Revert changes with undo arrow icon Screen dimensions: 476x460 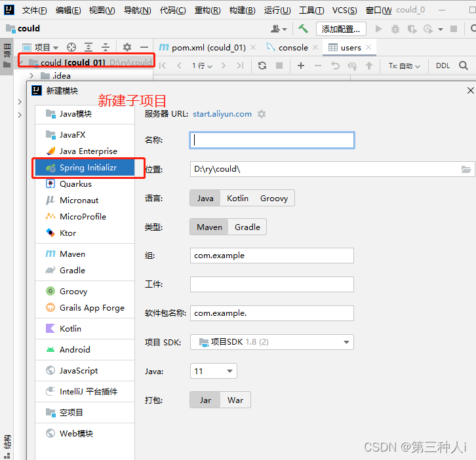[x=335, y=66]
